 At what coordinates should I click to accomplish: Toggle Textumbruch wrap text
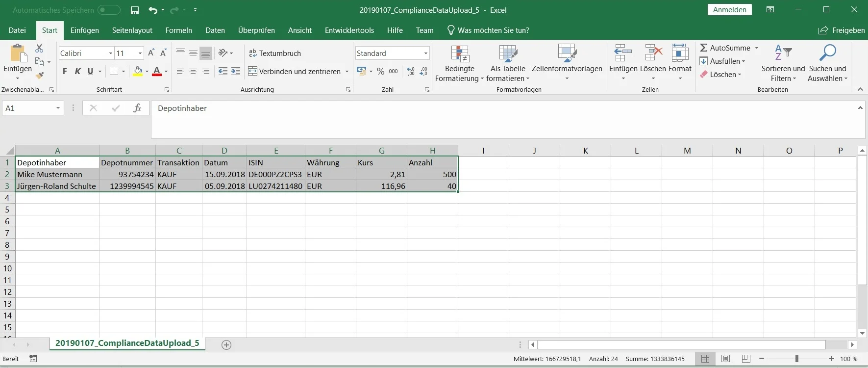pyautogui.click(x=275, y=53)
